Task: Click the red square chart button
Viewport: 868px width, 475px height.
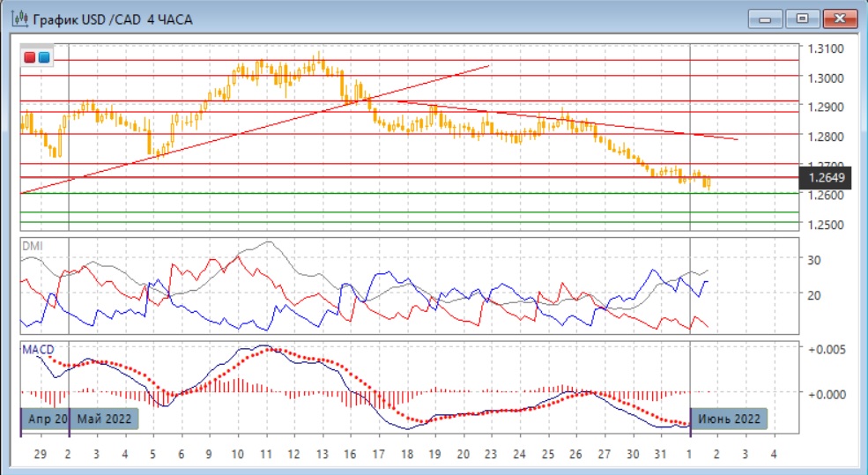Action: (30, 58)
